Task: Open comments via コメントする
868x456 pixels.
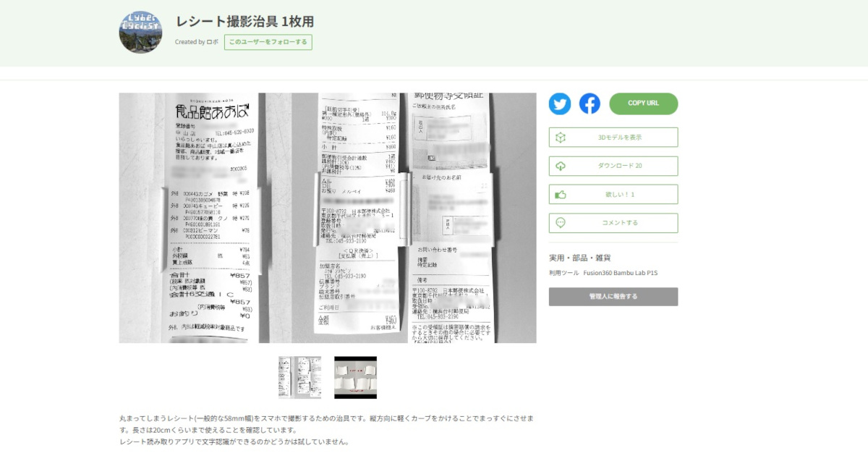Action: point(613,223)
